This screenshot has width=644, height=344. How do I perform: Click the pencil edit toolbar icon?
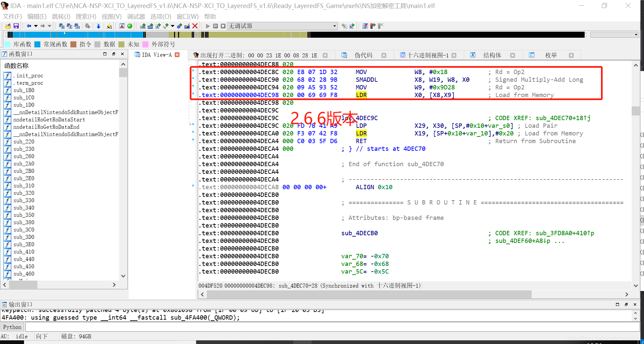tap(187, 26)
